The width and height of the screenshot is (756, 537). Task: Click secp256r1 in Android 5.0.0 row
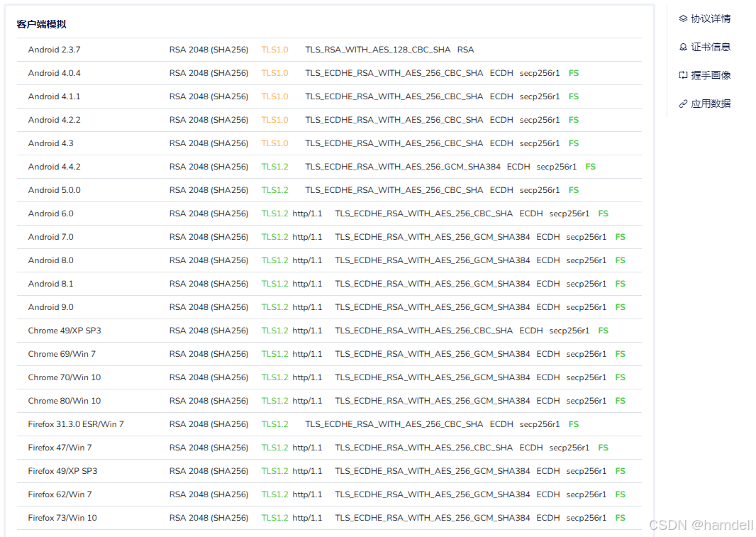click(x=540, y=190)
